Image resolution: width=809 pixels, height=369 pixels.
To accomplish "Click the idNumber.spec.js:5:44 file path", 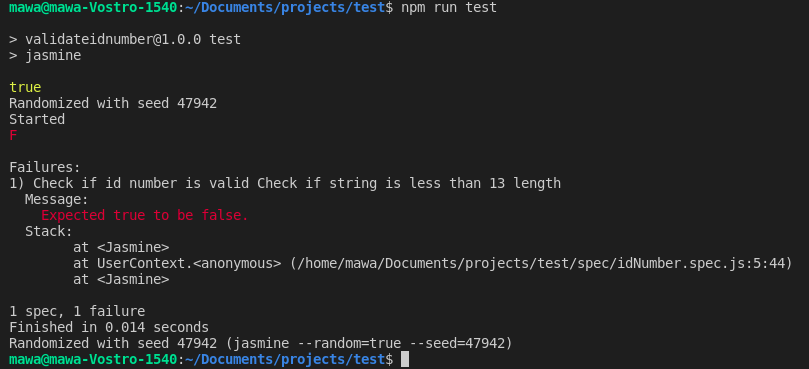I will (541, 263).
